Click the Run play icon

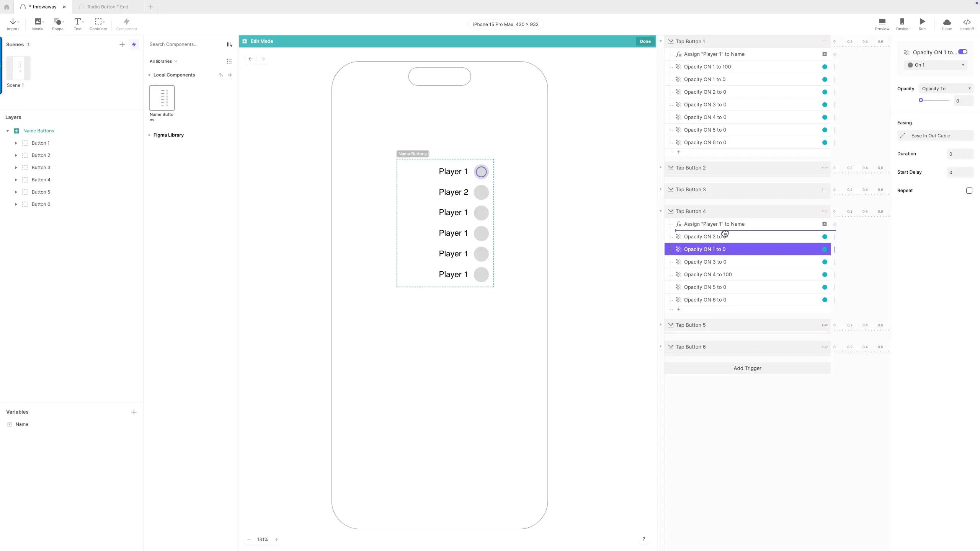[x=922, y=22]
